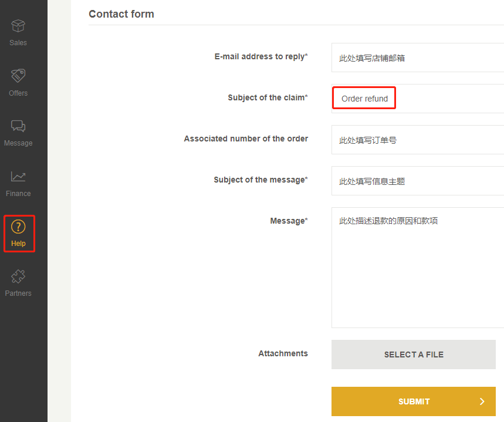Expand the Subject of the claim dropdown
This screenshot has width=504, height=422.
click(x=417, y=99)
